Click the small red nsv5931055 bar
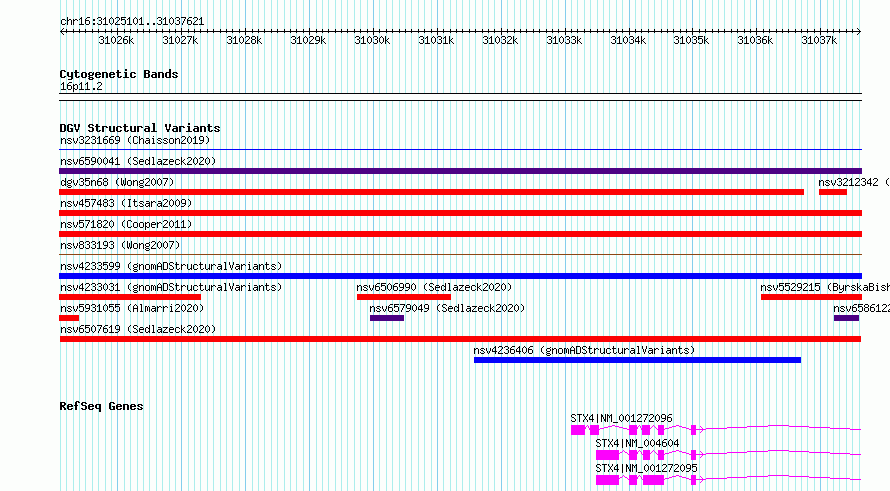This screenshot has height=491, width=890. click(x=69, y=318)
